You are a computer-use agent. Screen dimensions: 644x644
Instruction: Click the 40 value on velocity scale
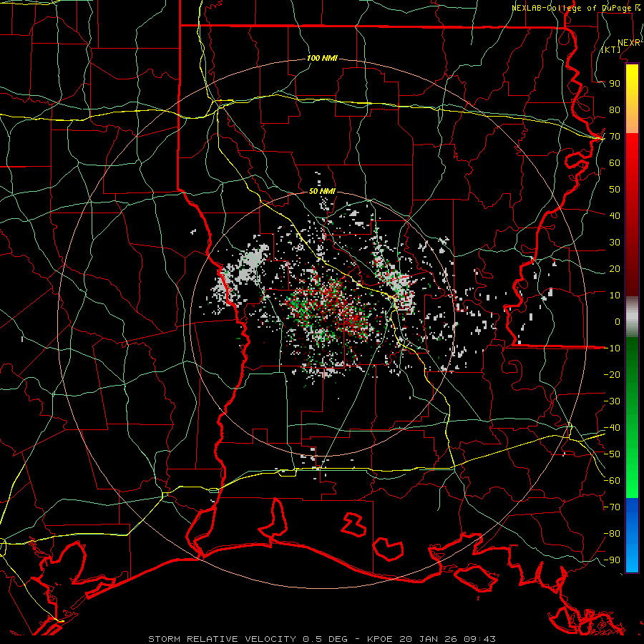tap(615, 216)
